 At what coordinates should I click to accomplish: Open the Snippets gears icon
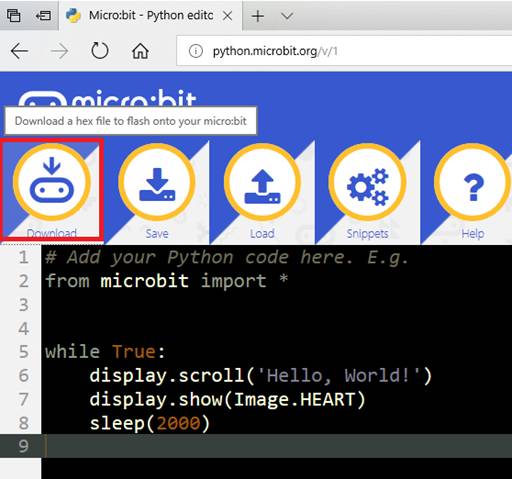(x=367, y=182)
